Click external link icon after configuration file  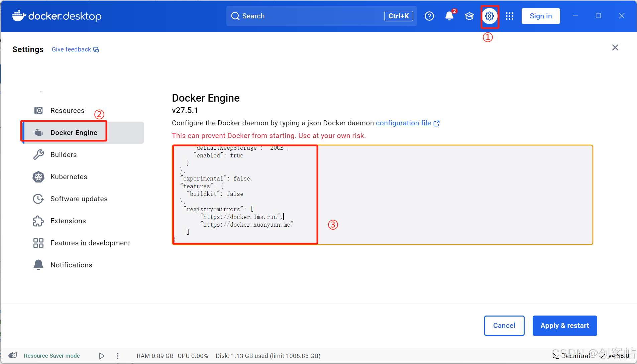pos(436,123)
